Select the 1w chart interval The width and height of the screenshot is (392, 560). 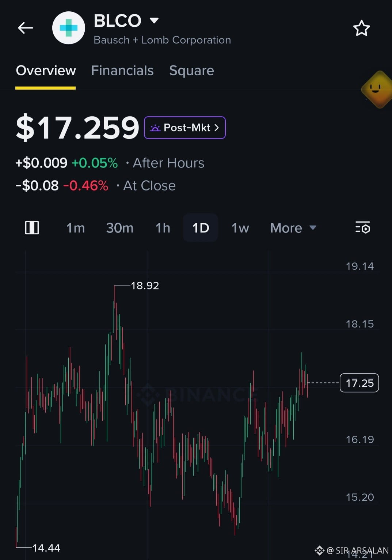coord(240,228)
